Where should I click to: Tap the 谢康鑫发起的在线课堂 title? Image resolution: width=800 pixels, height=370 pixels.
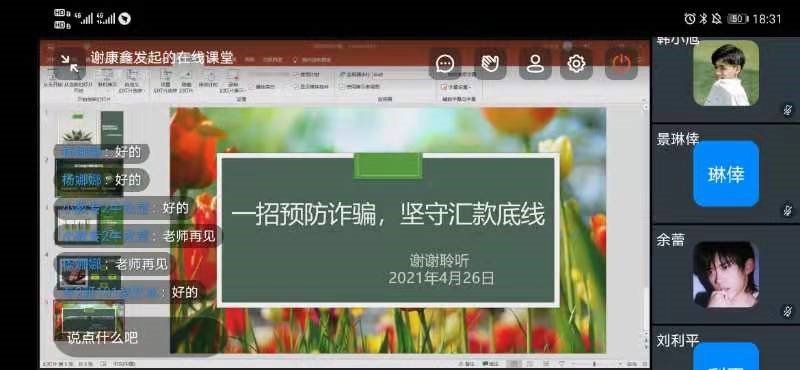point(162,58)
